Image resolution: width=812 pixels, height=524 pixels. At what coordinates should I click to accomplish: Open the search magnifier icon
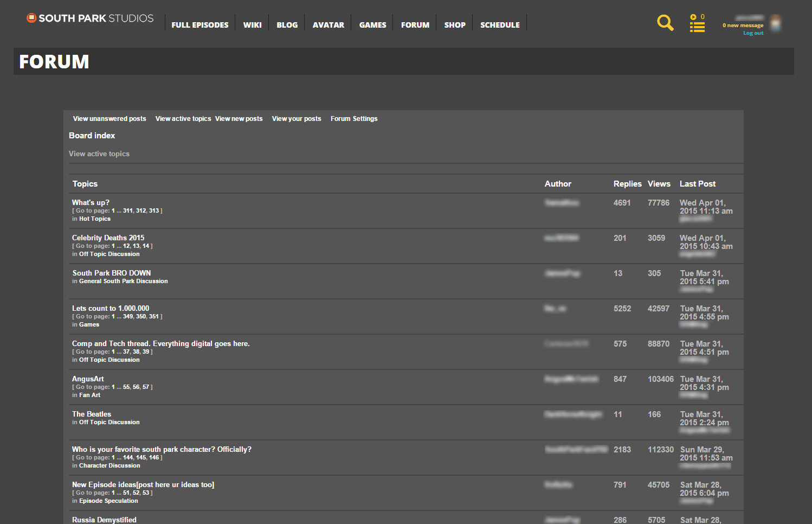click(x=665, y=23)
